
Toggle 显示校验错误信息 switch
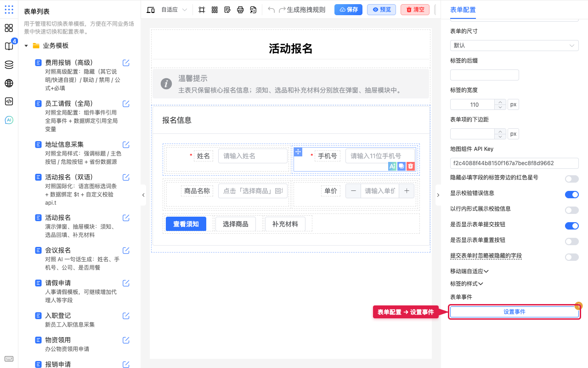tap(572, 195)
